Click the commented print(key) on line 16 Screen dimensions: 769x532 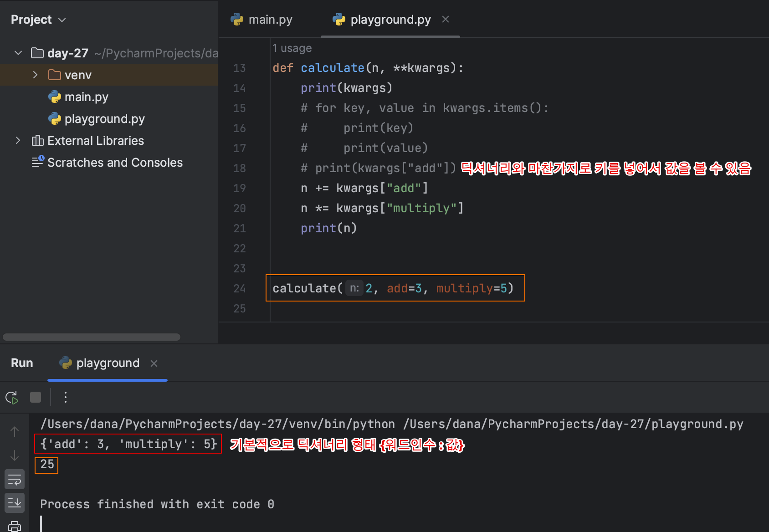click(357, 128)
